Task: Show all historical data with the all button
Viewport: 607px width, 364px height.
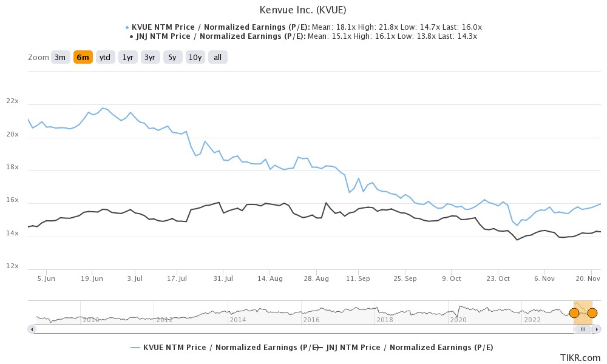Action: click(x=216, y=56)
